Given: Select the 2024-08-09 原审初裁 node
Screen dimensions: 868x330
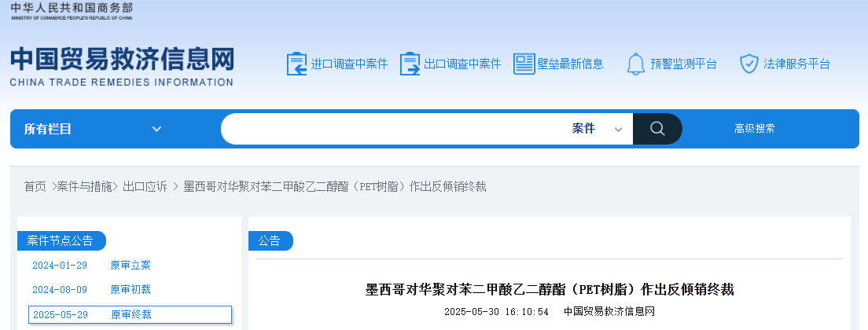Looking at the screenshot, I should pyautogui.click(x=91, y=289).
